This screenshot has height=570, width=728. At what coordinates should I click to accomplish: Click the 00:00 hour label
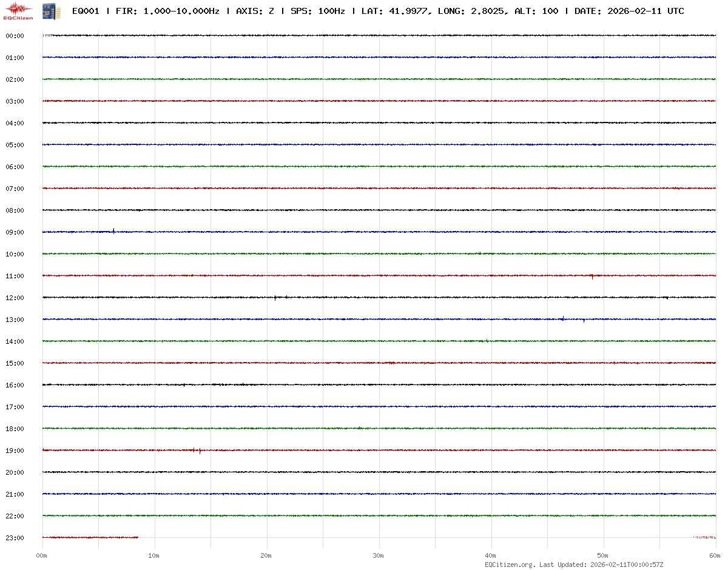15,36
